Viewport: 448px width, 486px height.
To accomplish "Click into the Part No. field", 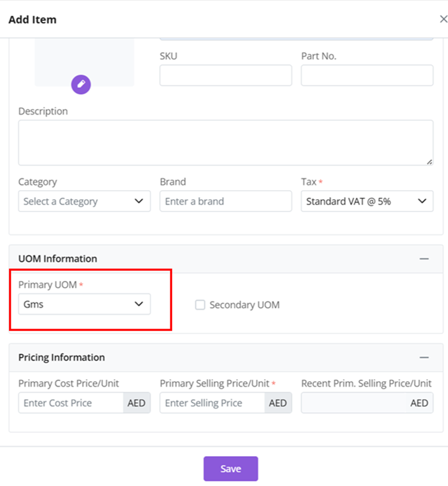I will [x=366, y=75].
